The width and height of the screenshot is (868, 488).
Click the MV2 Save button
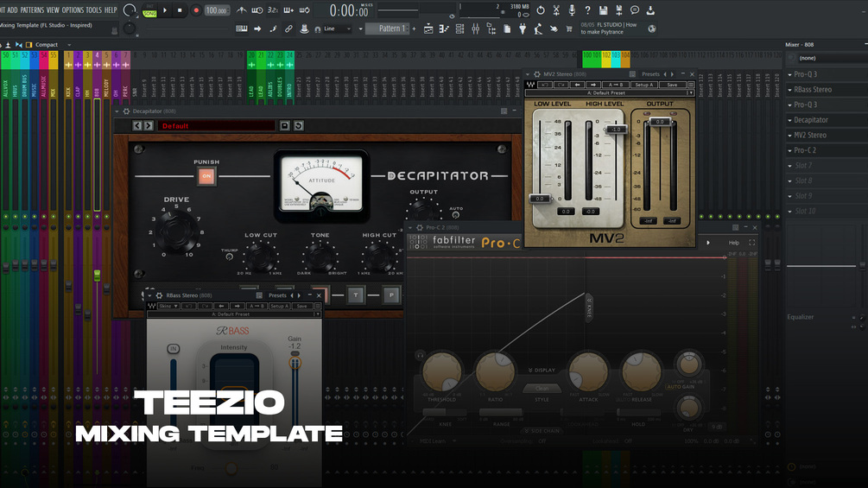click(x=672, y=85)
